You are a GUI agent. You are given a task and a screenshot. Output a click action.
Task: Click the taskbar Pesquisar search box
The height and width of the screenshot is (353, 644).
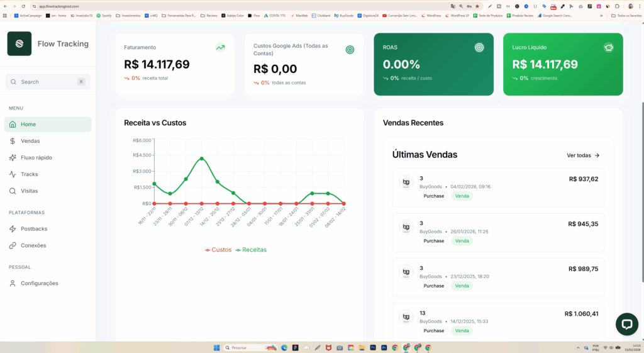tap(250, 348)
